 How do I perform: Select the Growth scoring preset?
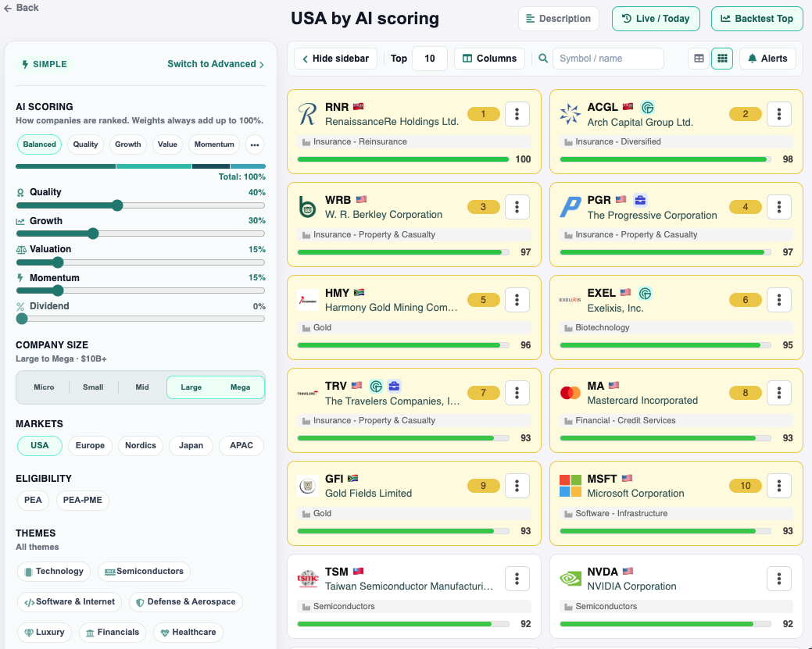(128, 144)
